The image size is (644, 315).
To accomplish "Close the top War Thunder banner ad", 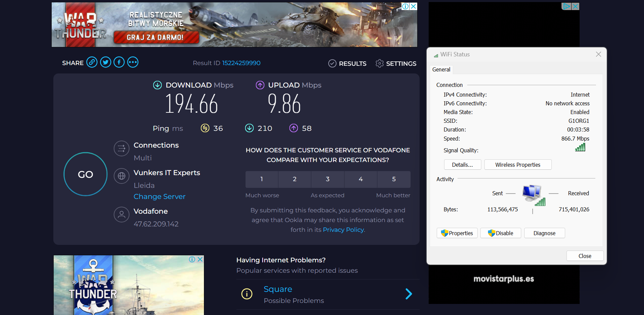I will 414,6.
